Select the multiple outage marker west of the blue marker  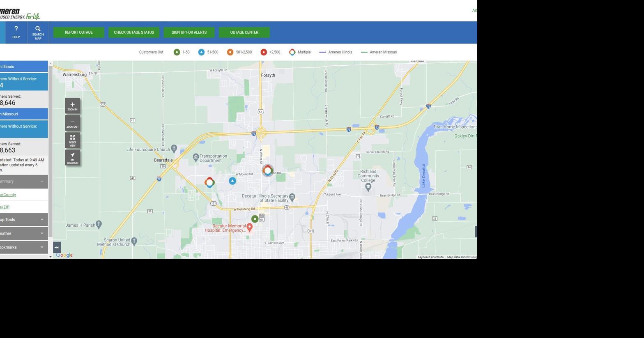(x=209, y=182)
